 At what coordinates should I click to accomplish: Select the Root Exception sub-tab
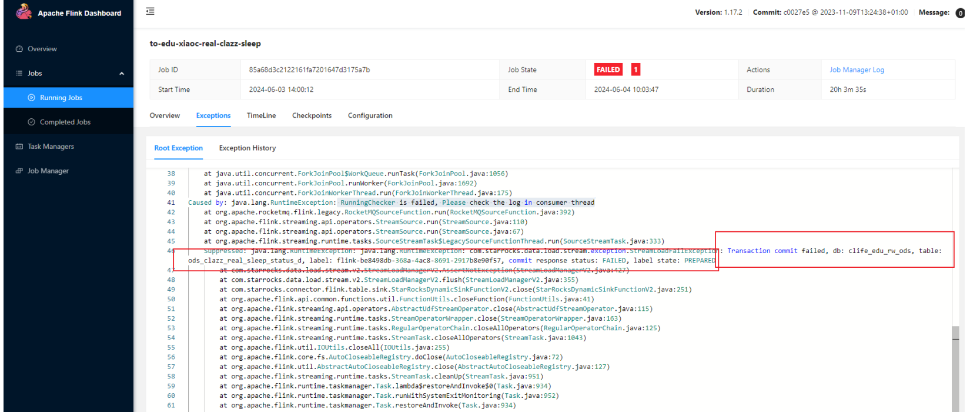179,148
